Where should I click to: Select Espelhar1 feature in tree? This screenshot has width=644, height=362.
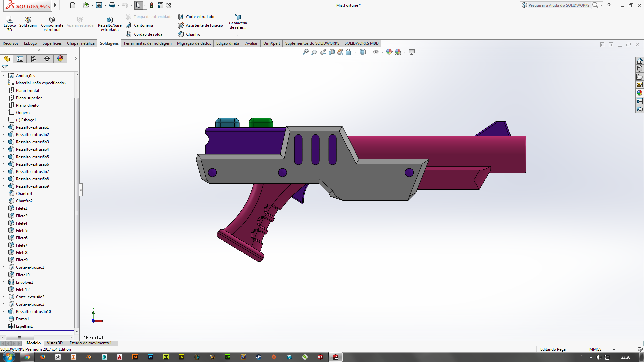pyautogui.click(x=24, y=326)
